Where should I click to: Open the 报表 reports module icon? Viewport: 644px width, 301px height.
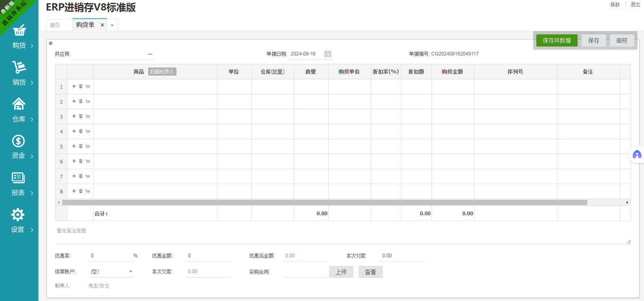click(x=18, y=178)
